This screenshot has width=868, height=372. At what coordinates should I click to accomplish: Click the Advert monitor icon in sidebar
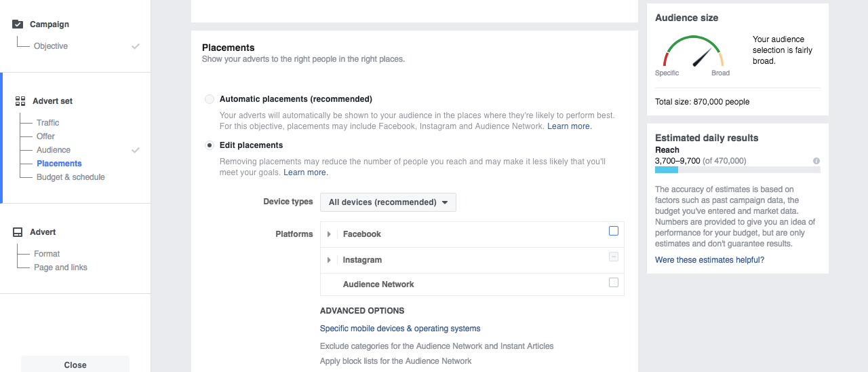point(18,232)
